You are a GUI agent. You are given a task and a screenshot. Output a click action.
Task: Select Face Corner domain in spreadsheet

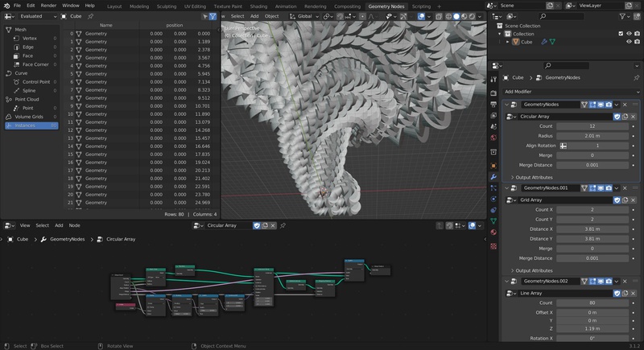point(36,64)
